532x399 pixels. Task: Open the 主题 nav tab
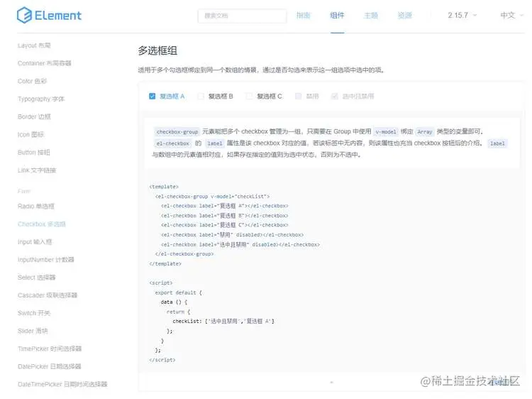tap(371, 16)
